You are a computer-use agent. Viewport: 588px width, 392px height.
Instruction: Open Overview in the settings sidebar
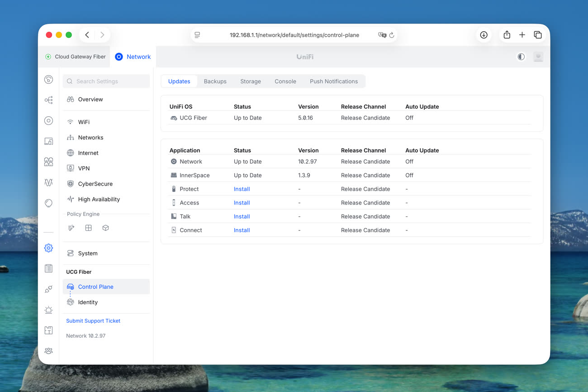106,100
